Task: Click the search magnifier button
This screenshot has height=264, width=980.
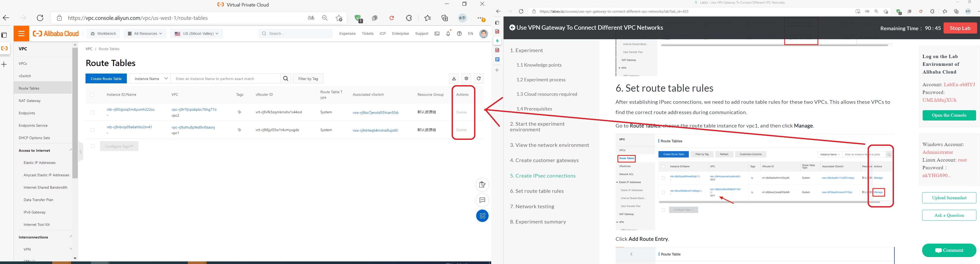Action: 286,79
